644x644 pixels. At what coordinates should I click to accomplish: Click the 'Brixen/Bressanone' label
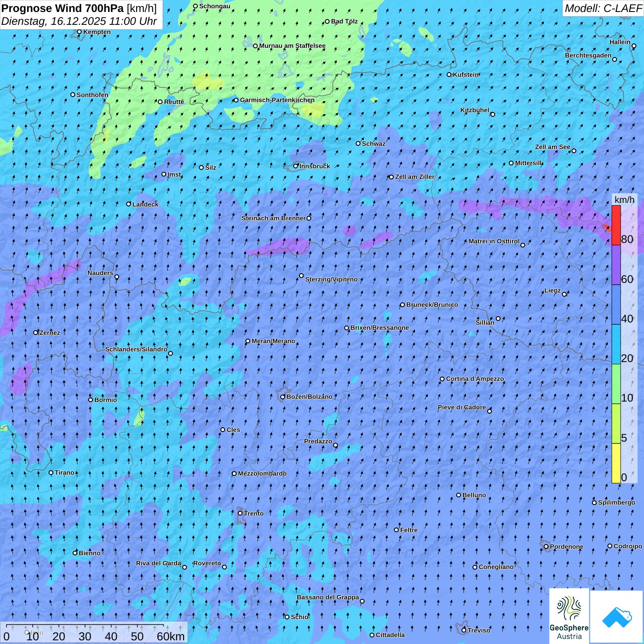[379, 328]
